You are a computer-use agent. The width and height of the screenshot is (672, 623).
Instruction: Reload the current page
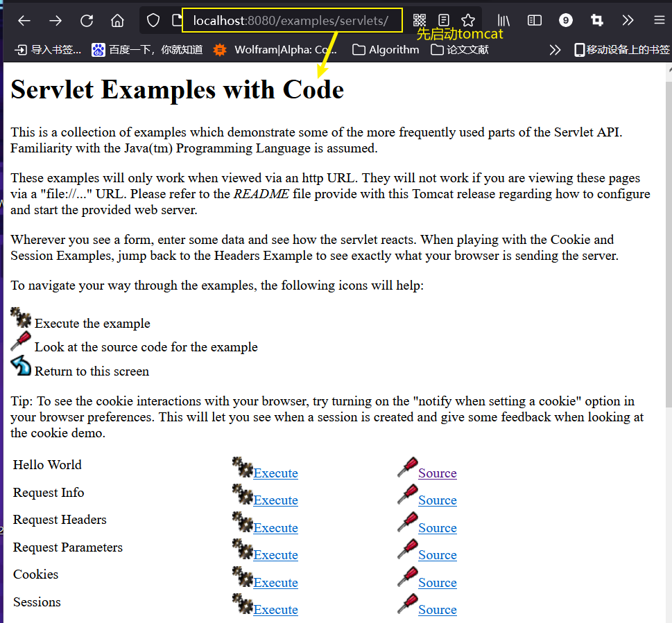87,21
